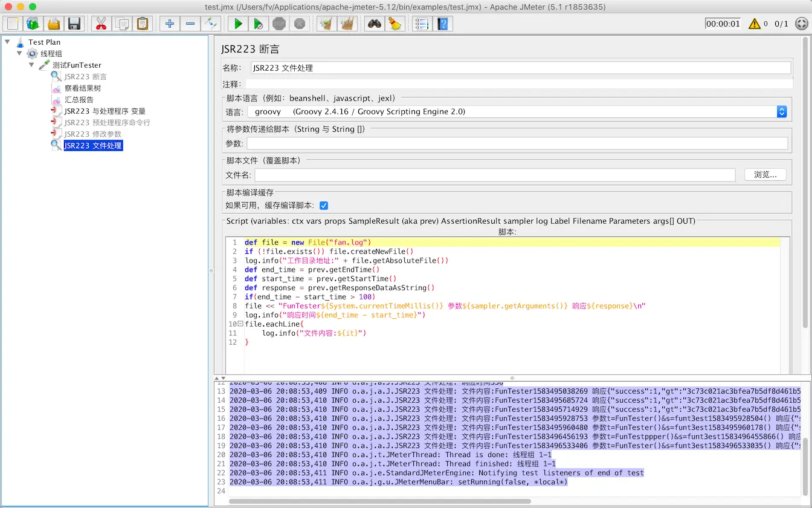Viewport: 812px width, 508px height.
Task: Select JSR223 断言 in the tree
Action: click(x=85, y=77)
